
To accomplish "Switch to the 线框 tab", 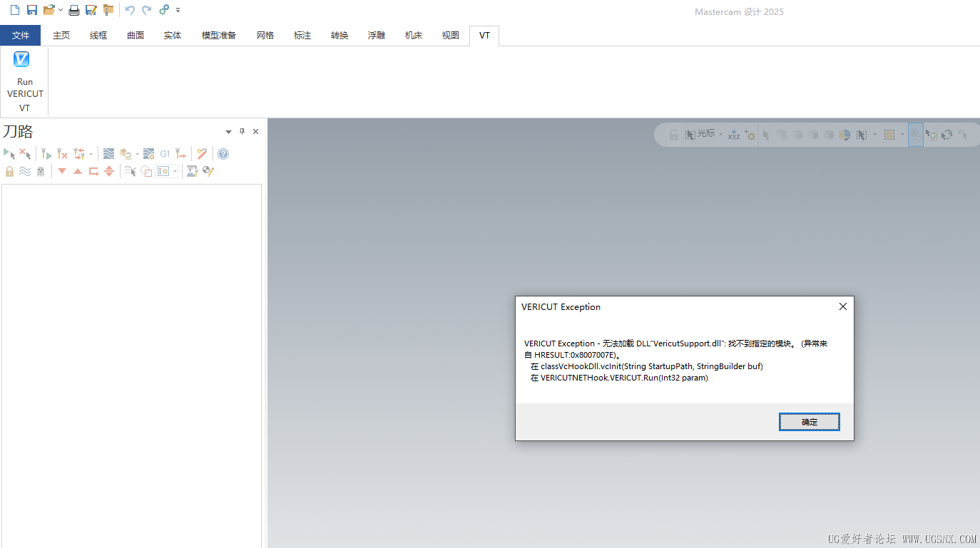I will (98, 35).
